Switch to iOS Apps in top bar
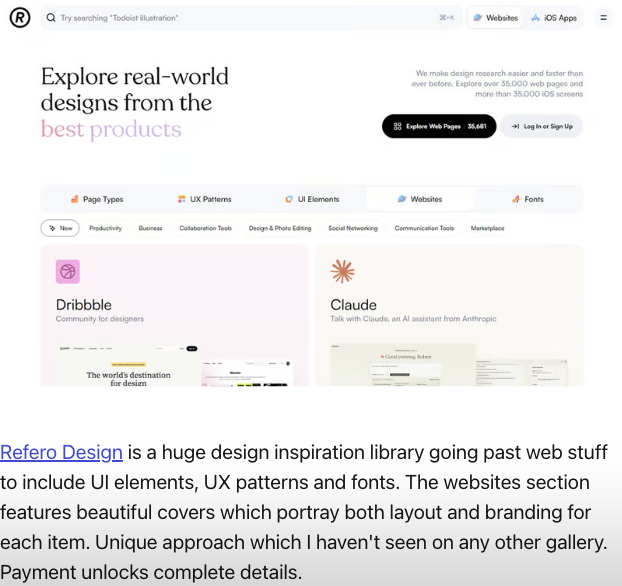Screen dimensions: 622x586 (554, 18)
